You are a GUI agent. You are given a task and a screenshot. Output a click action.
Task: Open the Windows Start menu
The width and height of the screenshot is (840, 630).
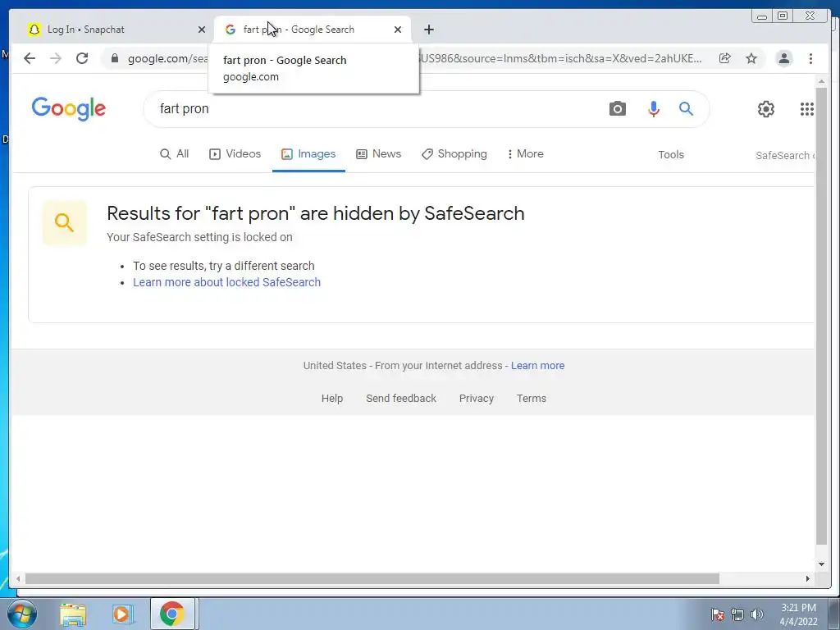coord(21,614)
